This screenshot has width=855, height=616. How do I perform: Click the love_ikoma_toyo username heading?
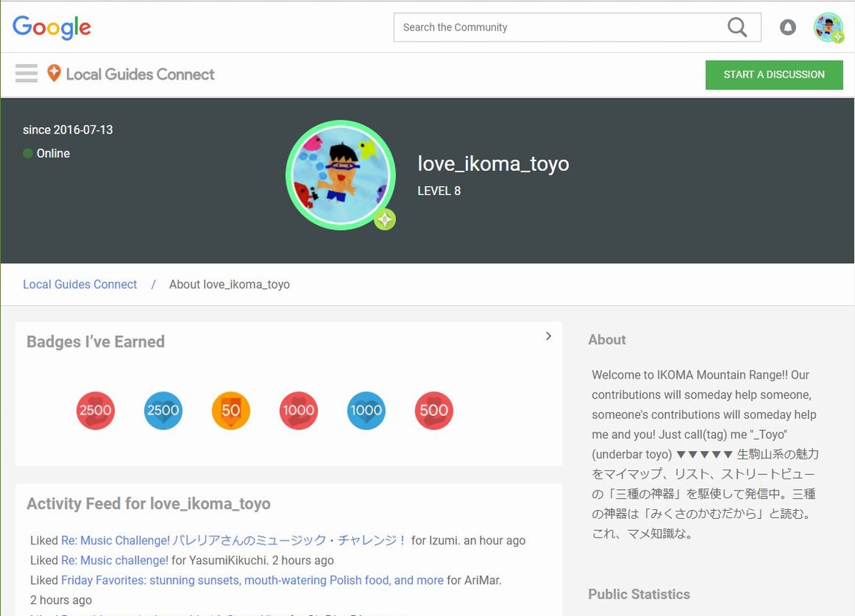(494, 164)
